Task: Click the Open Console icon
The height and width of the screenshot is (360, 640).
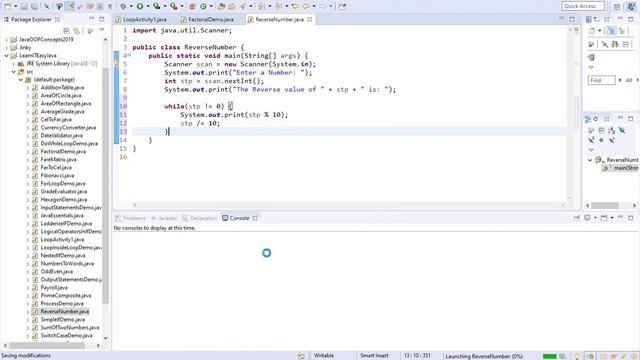Action: (604, 218)
